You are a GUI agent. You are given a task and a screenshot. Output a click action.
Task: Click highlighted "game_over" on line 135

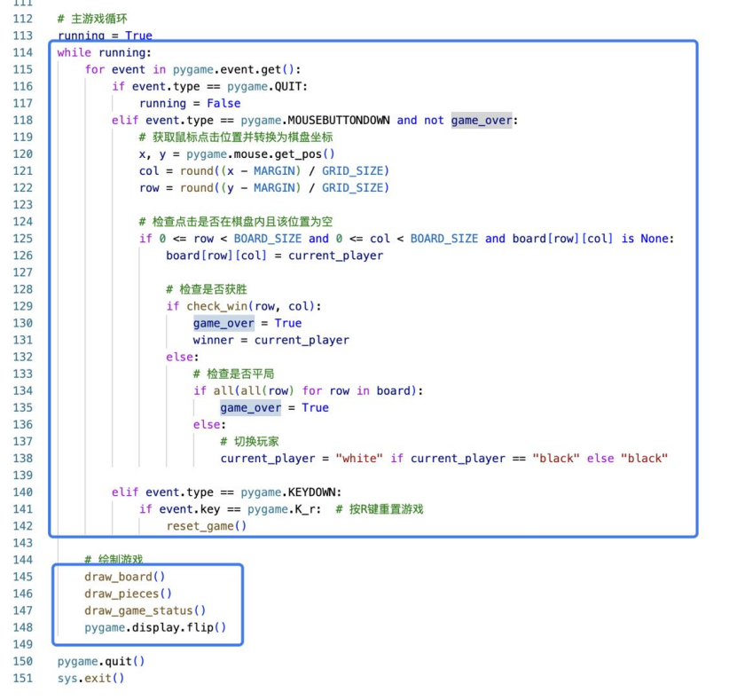pos(250,408)
